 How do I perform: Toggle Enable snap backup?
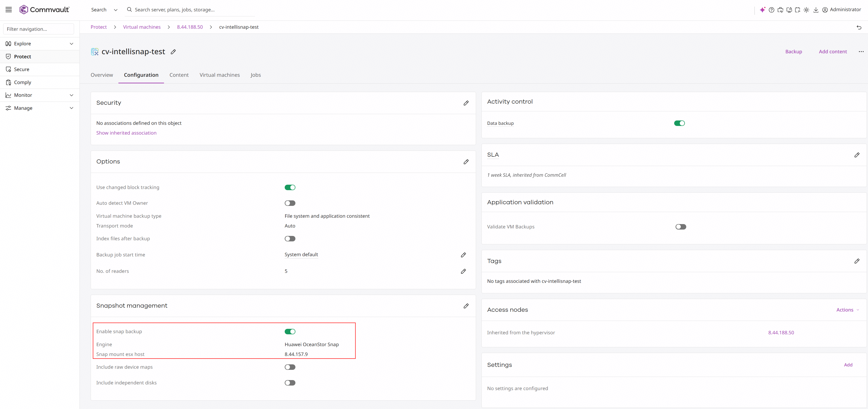coord(290,332)
